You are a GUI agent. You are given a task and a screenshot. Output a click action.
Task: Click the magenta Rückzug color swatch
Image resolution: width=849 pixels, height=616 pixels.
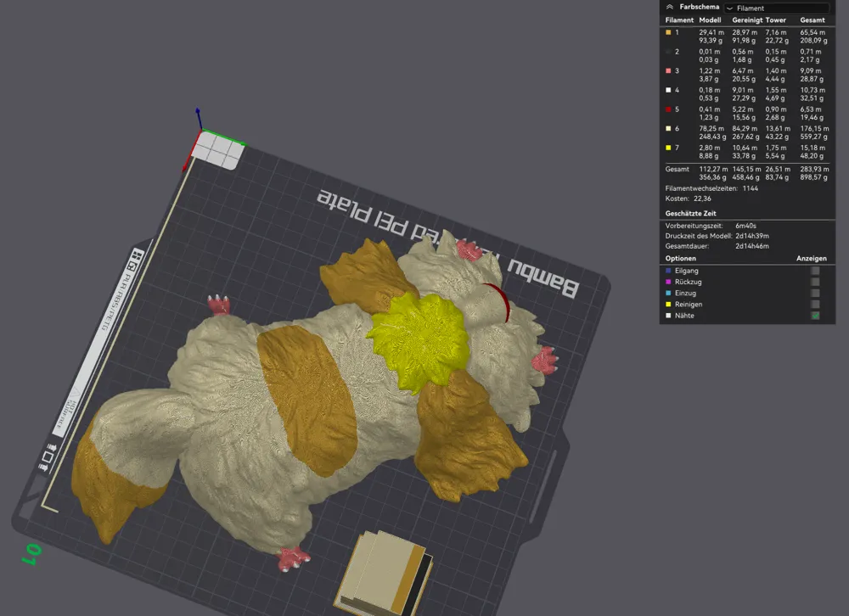point(668,282)
